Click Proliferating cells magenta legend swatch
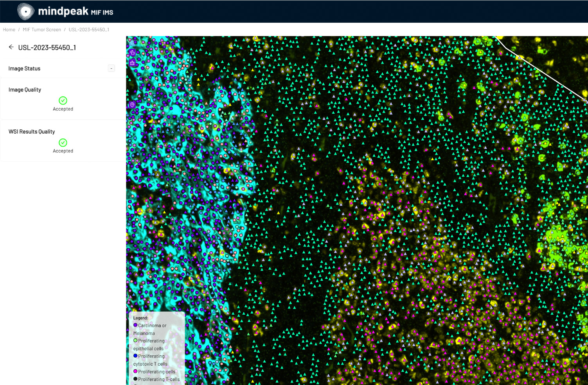 [135, 371]
